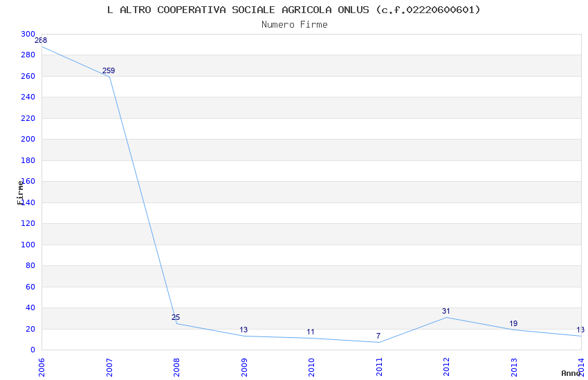588x380 pixels.
Task: Click the y-axis value 100
Action: [28, 245]
